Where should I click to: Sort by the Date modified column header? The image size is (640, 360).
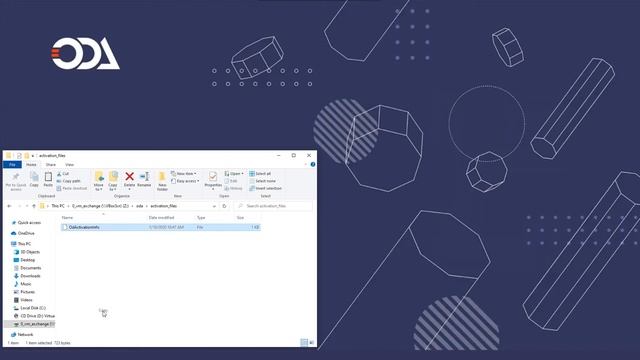(162, 218)
